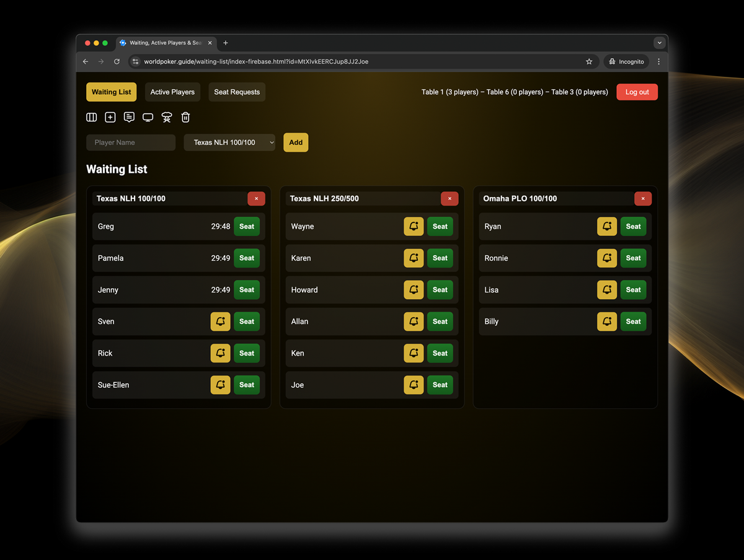Click the Player Name input field
744x560 pixels.
tap(131, 142)
